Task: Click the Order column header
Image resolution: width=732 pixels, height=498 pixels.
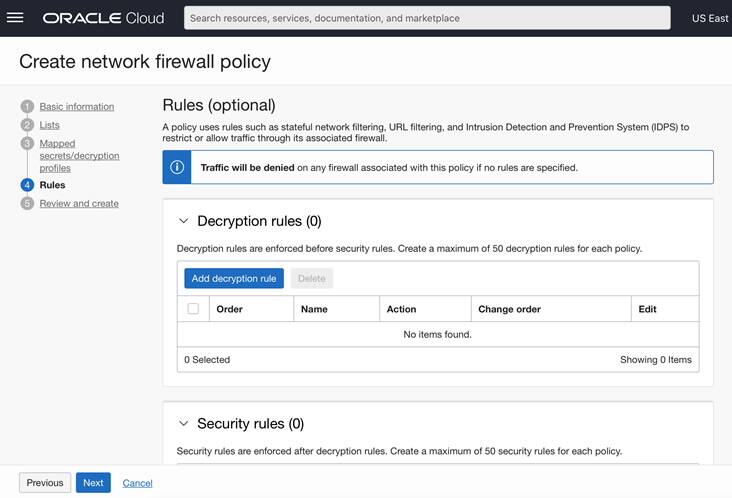Action: point(229,309)
